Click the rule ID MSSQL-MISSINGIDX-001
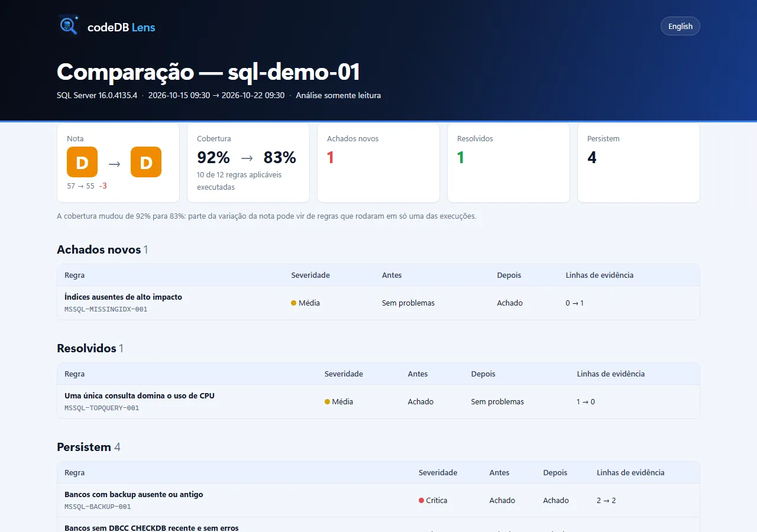The height and width of the screenshot is (532, 757). pyautogui.click(x=106, y=309)
